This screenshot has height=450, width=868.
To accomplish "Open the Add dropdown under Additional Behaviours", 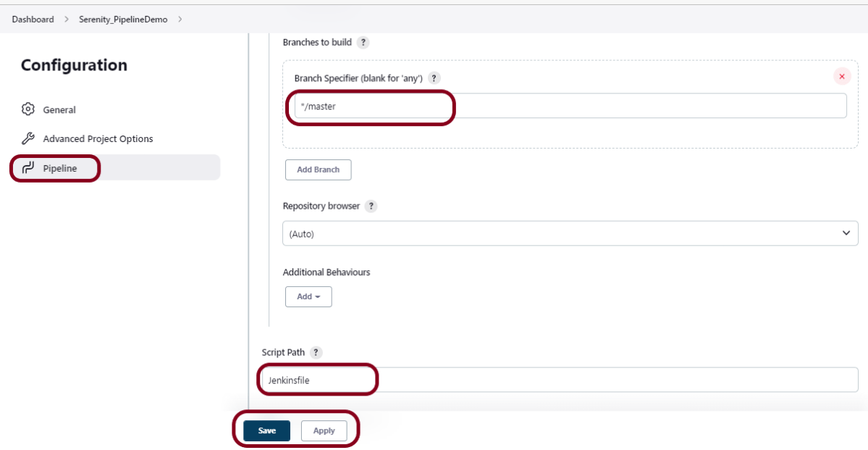I will (308, 296).
